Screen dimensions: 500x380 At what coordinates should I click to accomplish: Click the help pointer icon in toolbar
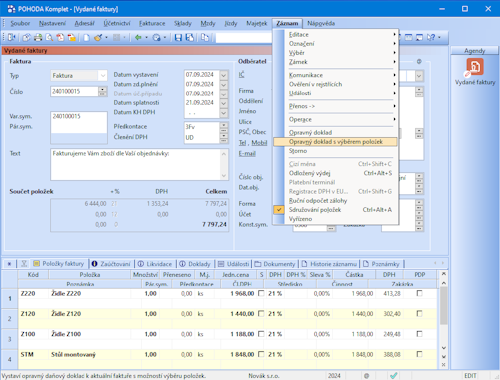pos(431,37)
